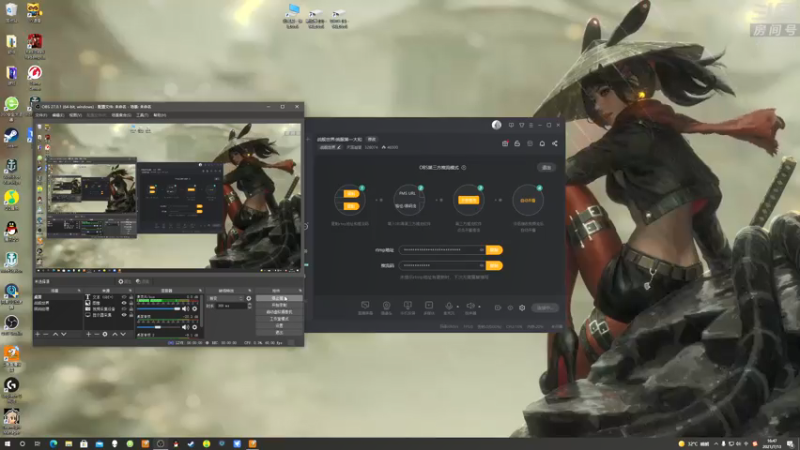Open File menu in OBS
Viewport: 800px width, 450px height.
pyautogui.click(x=41, y=115)
